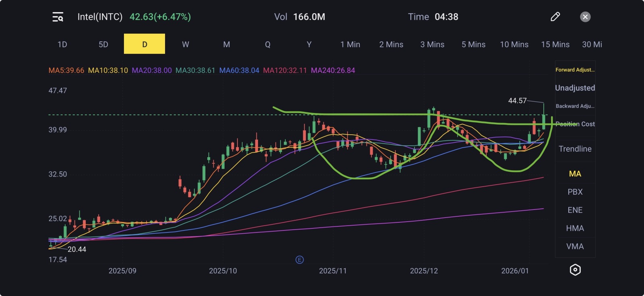Choose the VMA indicator
Image resolution: width=644 pixels, height=296 pixels.
coord(575,246)
